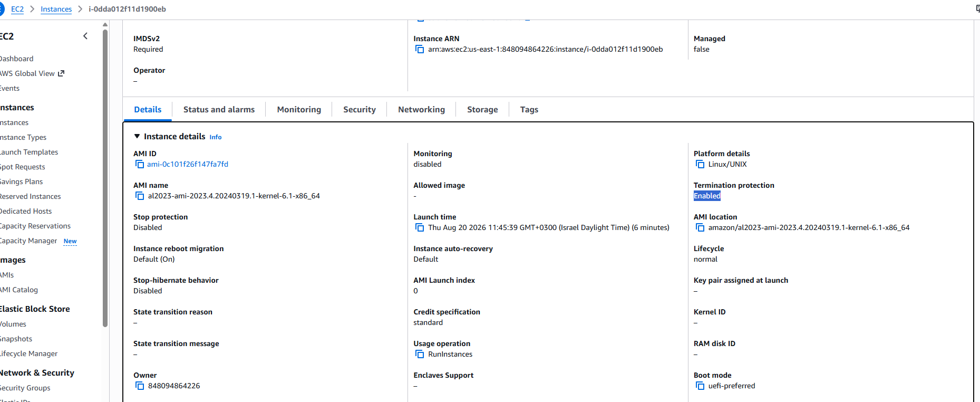Open the Security tab
This screenshot has height=402, width=980.
click(x=360, y=109)
